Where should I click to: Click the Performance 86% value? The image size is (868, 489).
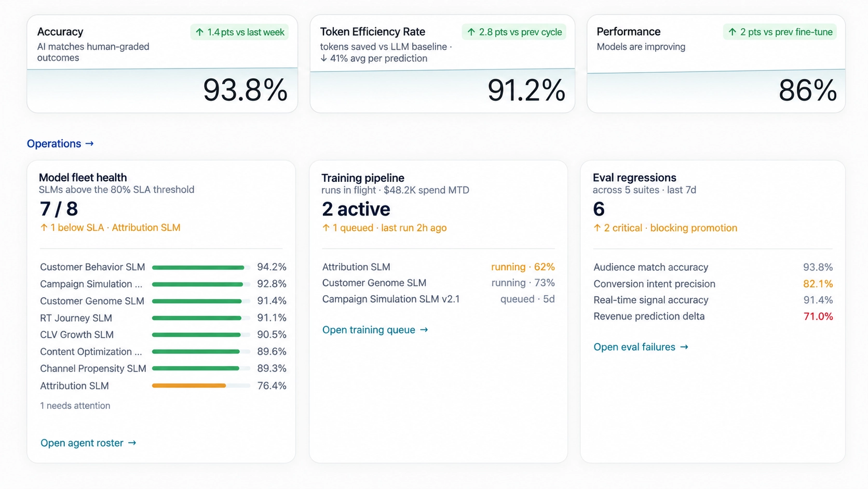808,90
